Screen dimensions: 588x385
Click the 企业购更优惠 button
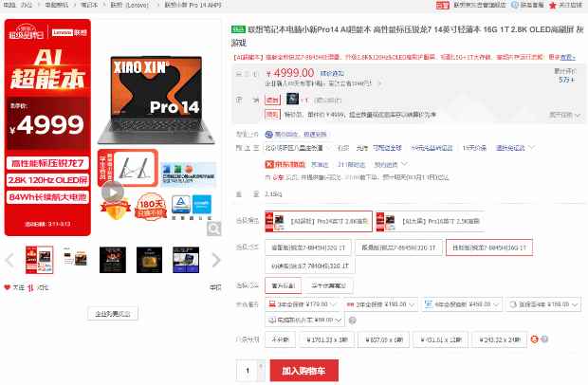pos(113,313)
